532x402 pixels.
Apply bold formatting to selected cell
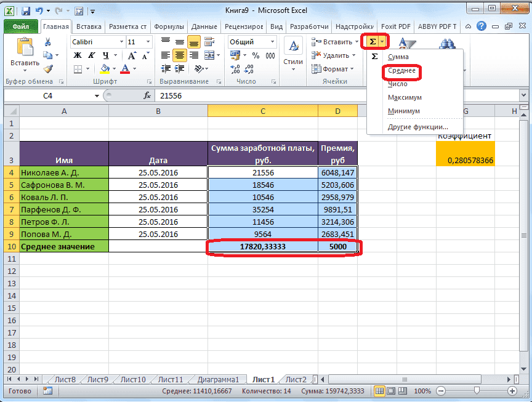[x=79, y=55]
